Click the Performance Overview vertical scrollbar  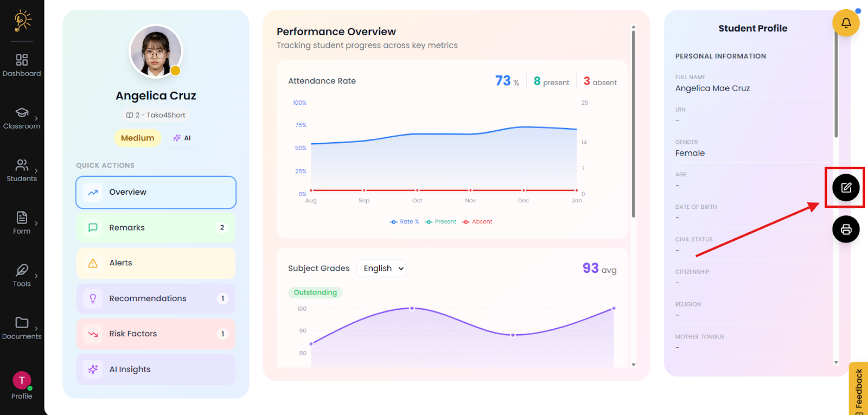pos(633,125)
